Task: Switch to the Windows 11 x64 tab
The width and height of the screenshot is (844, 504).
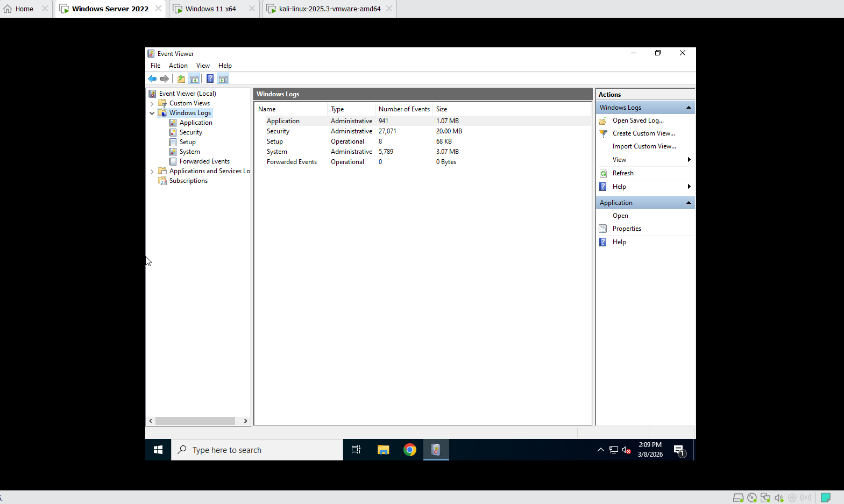Action: pos(210,9)
